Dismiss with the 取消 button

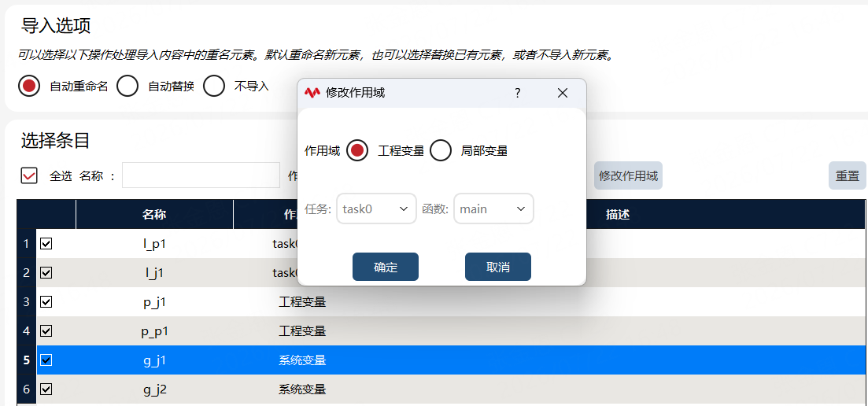(x=497, y=268)
